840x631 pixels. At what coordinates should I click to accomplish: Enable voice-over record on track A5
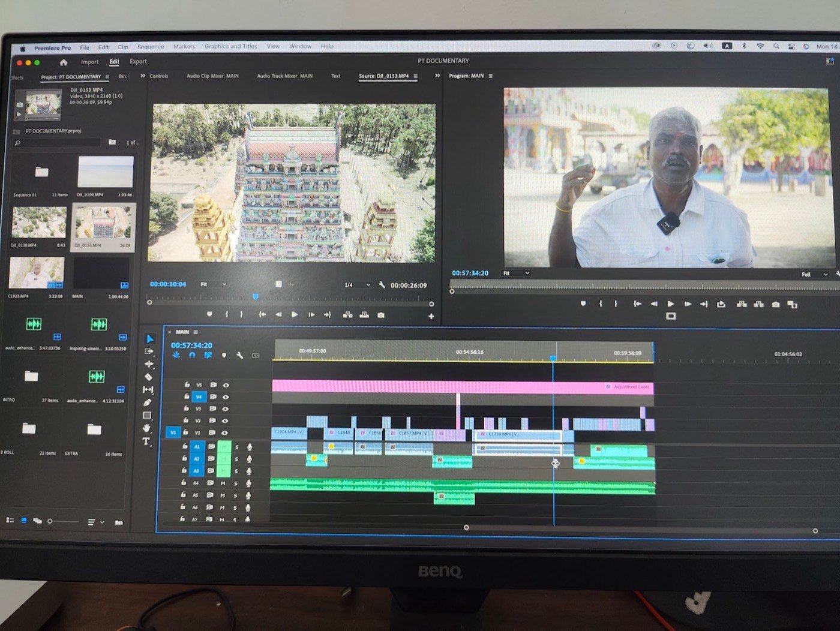click(x=248, y=495)
